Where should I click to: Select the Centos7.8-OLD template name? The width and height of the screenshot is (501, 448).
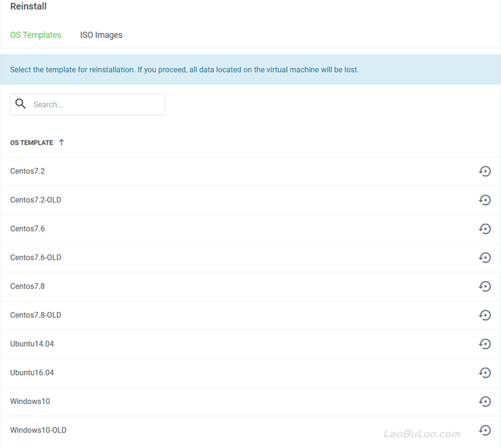point(35,315)
